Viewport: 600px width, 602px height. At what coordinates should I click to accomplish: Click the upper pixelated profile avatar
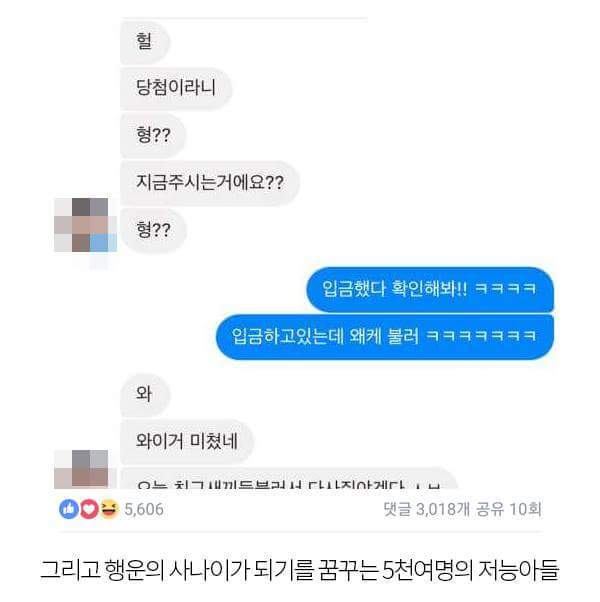(85, 225)
